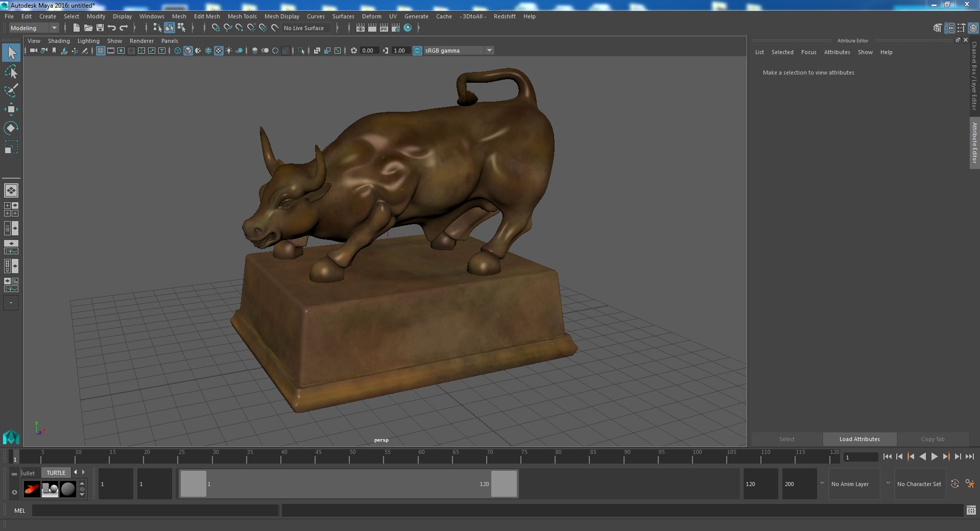Open the Attribute Editor side tab
The image size is (980, 531).
[x=974, y=143]
